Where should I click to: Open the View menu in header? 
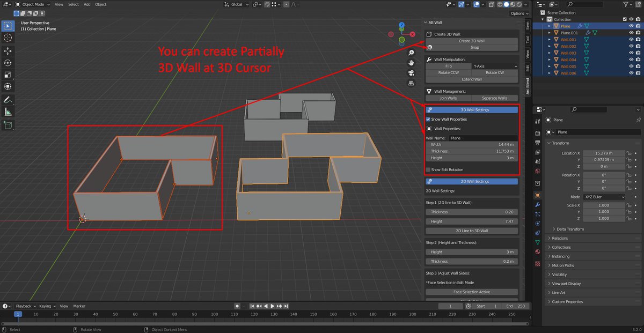click(59, 4)
